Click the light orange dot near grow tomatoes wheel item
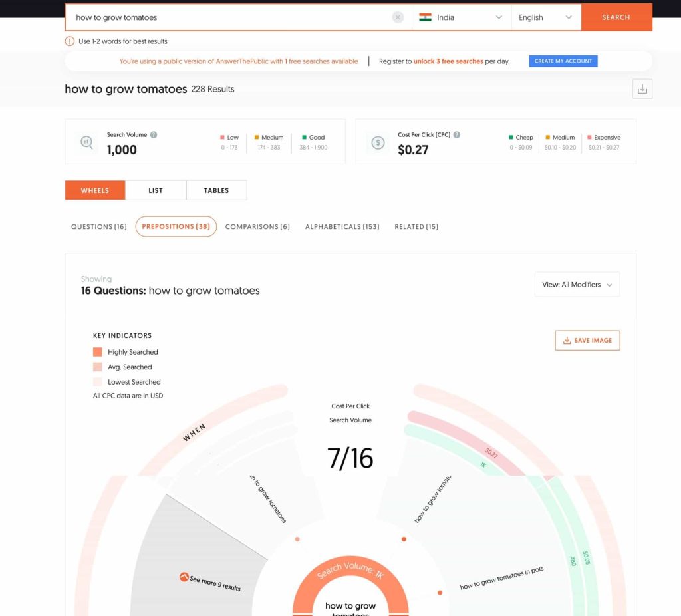681x616 pixels. pyautogui.click(x=297, y=539)
